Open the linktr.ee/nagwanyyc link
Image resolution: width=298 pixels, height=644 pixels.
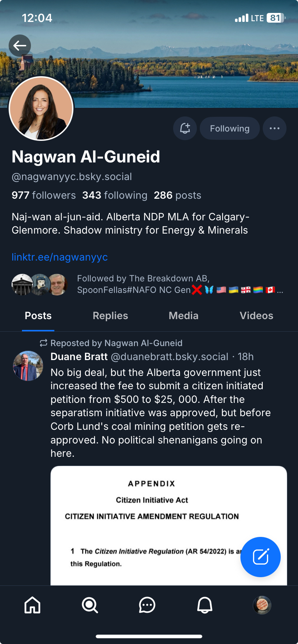click(x=60, y=257)
